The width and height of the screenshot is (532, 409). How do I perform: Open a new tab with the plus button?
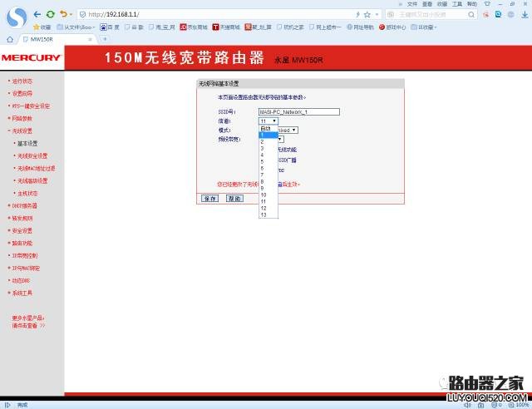pyautogui.click(x=105, y=39)
